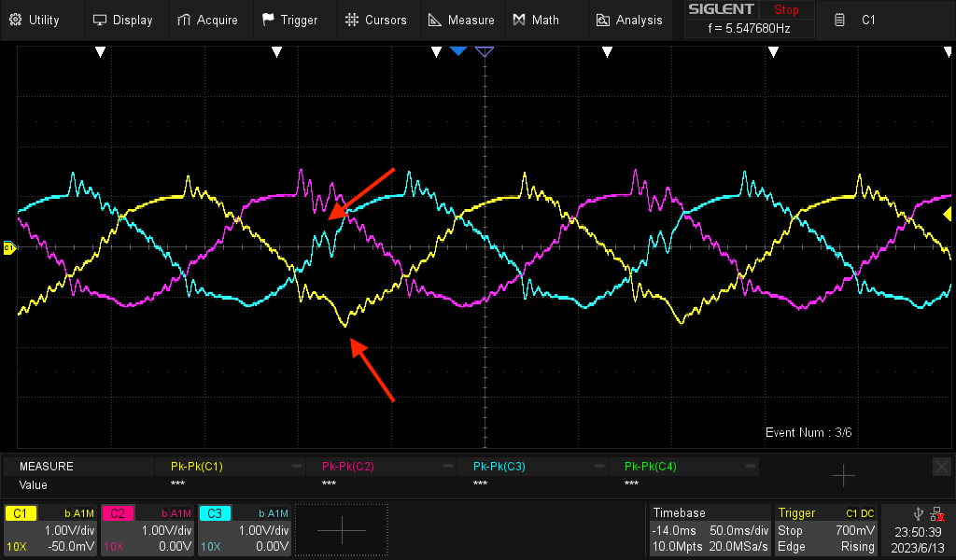The height and width of the screenshot is (560, 956).
Task: Click the Acquire menu icon
Action: tap(184, 21)
